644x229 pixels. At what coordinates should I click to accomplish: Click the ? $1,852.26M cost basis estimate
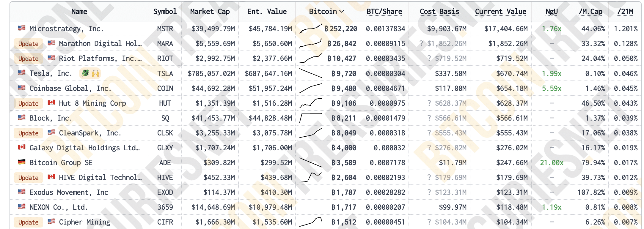443,44
